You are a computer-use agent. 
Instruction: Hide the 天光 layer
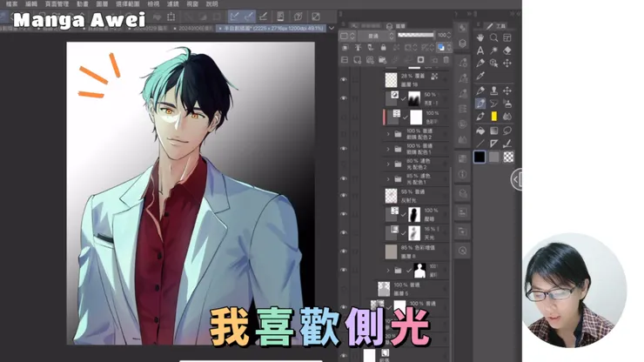click(344, 232)
